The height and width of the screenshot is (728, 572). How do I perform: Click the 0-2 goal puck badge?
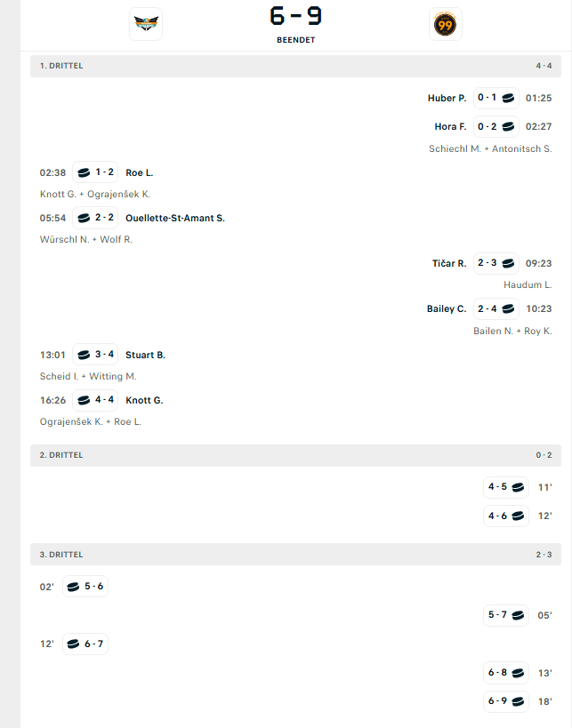click(x=497, y=126)
